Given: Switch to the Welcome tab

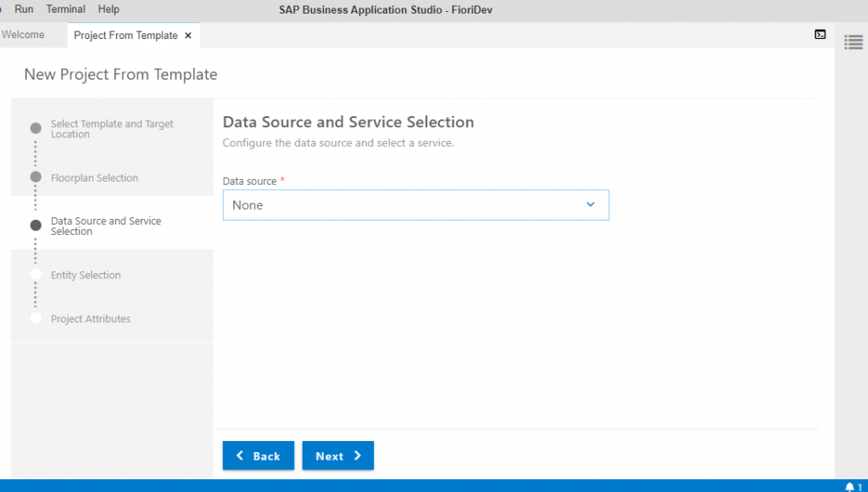Looking at the screenshot, I should point(23,34).
